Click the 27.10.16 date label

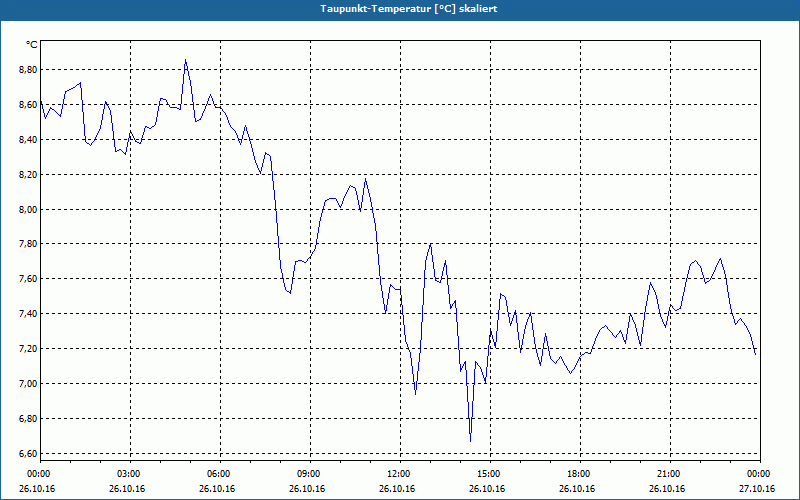(x=757, y=489)
